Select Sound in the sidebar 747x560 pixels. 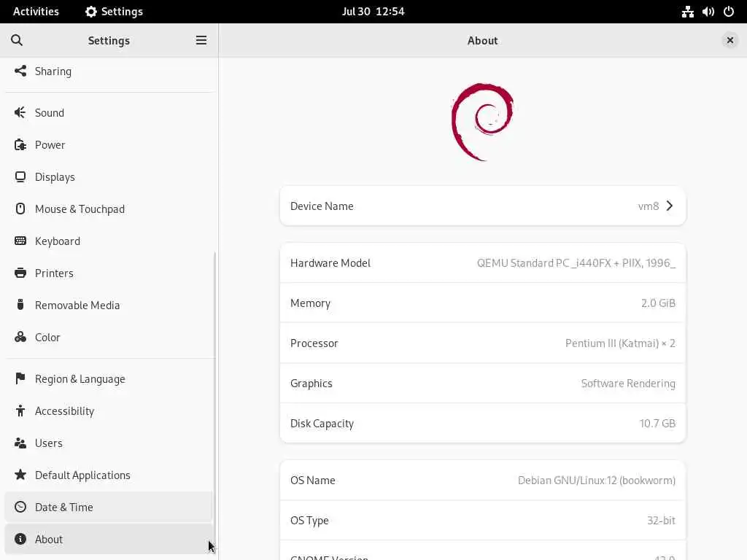coord(109,112)
